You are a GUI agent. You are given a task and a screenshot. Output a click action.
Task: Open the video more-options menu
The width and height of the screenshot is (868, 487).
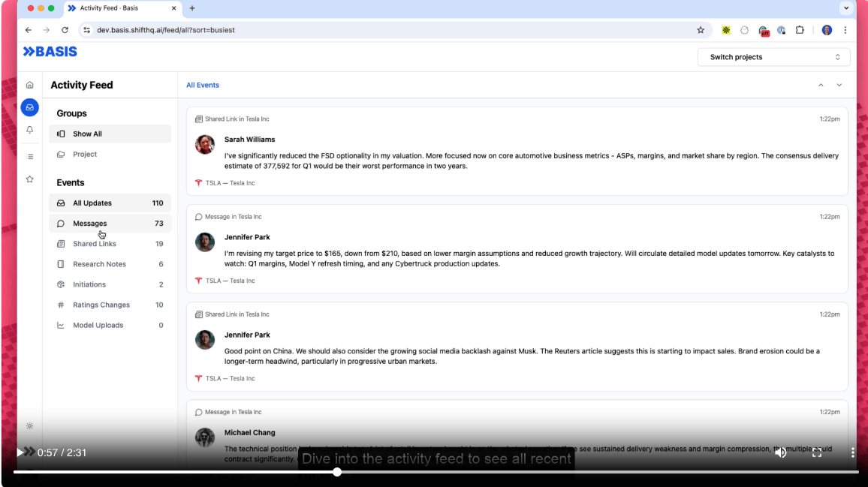click(x=852, y=452)
